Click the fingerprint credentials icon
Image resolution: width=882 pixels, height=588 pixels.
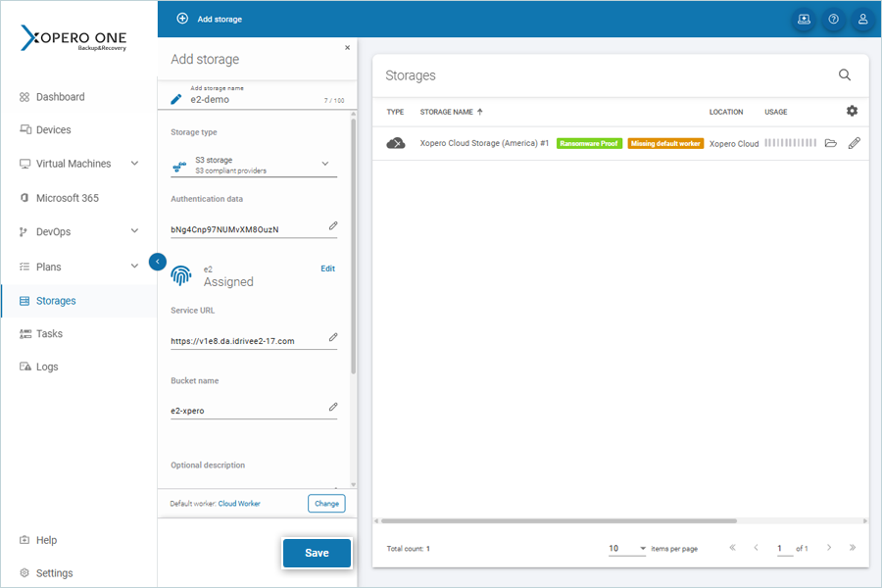pyautogui.click(x=181, y=275)
